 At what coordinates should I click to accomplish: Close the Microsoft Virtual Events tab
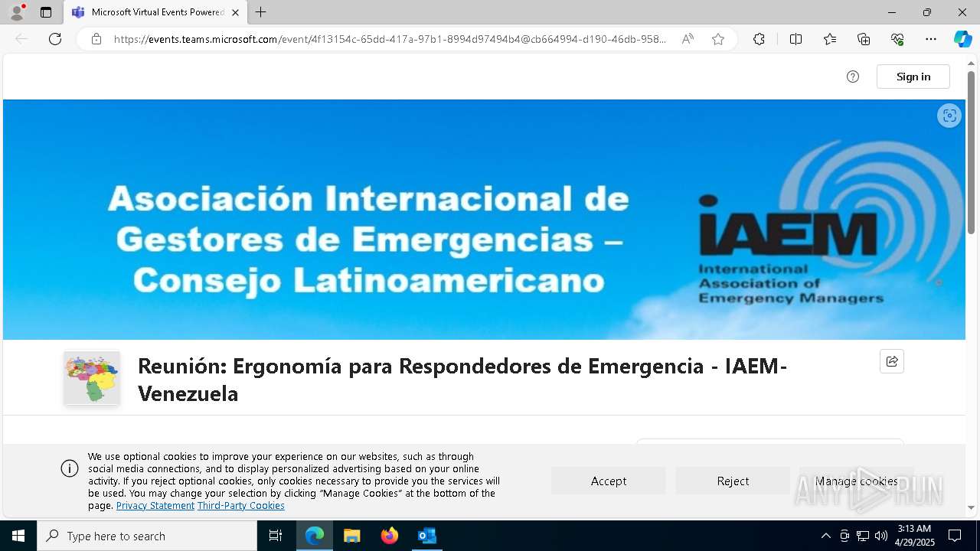[235, 12]
